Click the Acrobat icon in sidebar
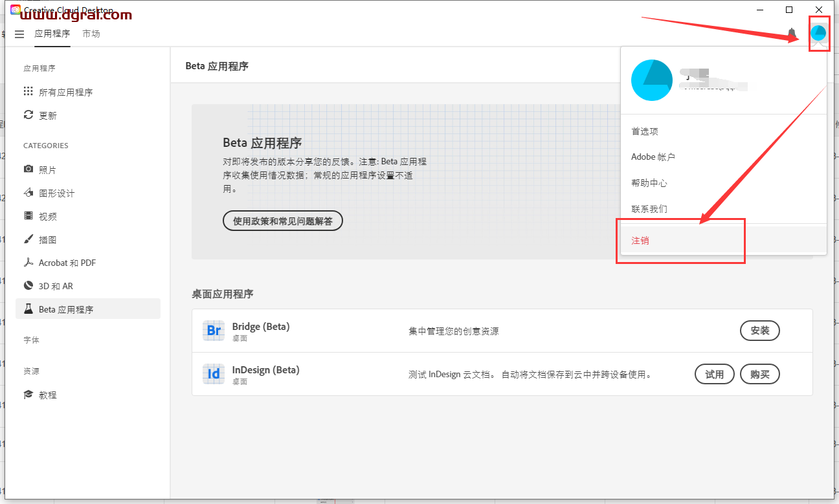 [x=28, y=262]
